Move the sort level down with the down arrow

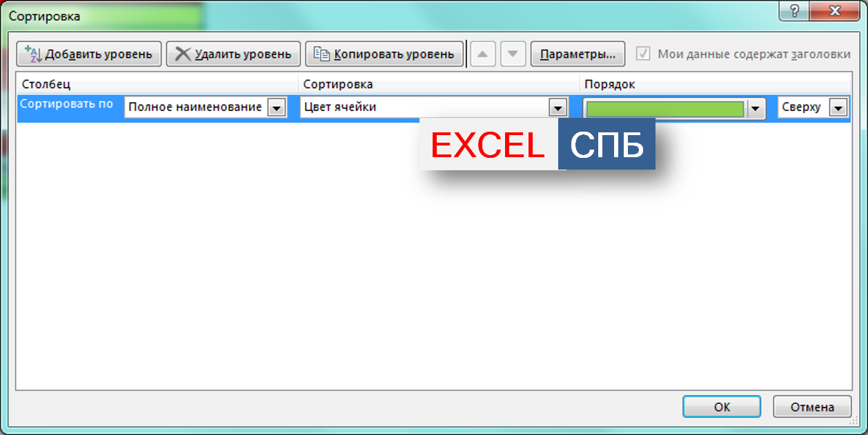point(513,54)
